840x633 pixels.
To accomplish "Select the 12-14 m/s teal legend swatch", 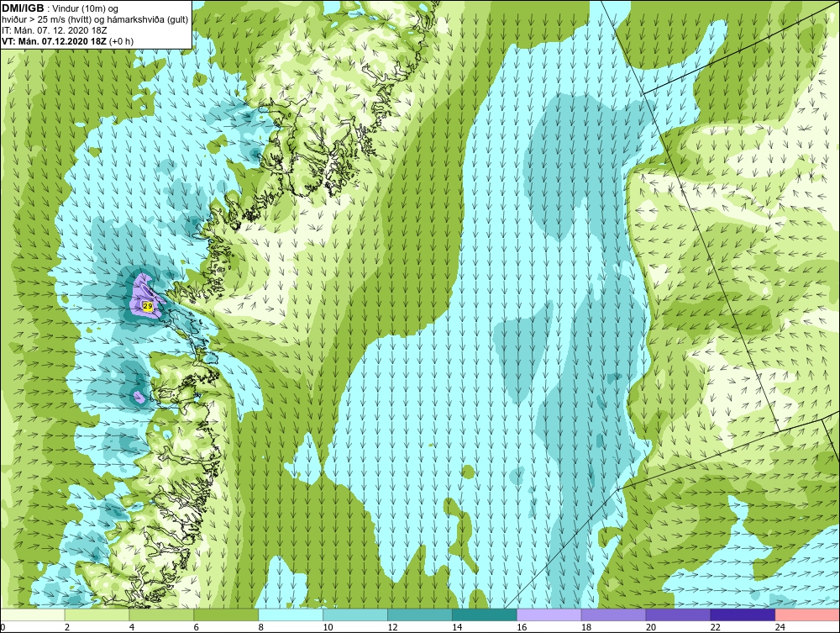I will point(420,615).
